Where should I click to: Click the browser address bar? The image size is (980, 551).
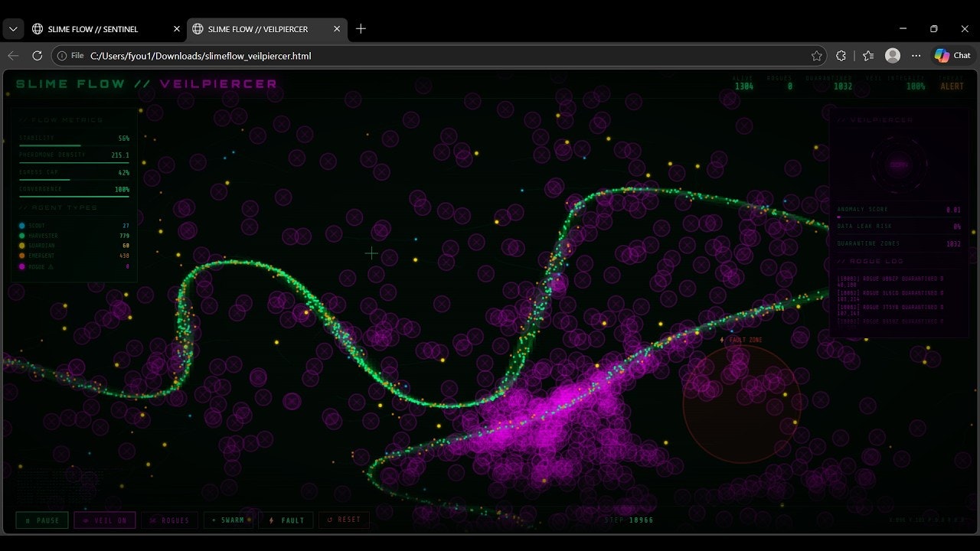[x=306, y=55]
